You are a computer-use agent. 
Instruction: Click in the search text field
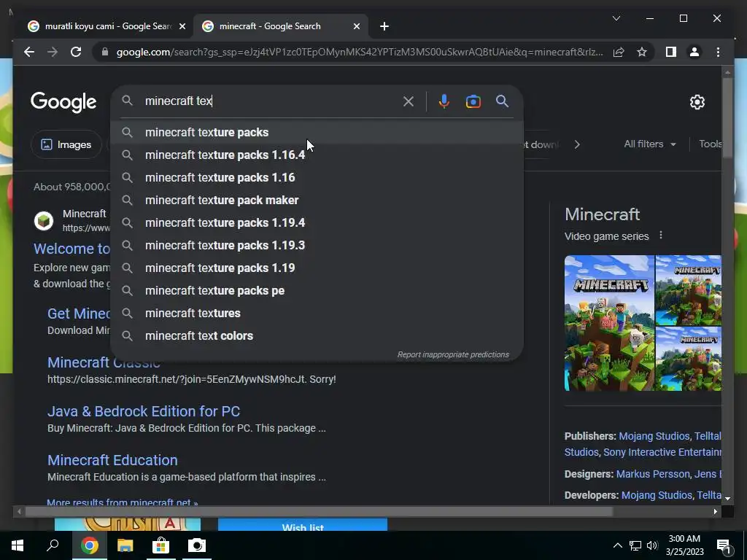271,101
